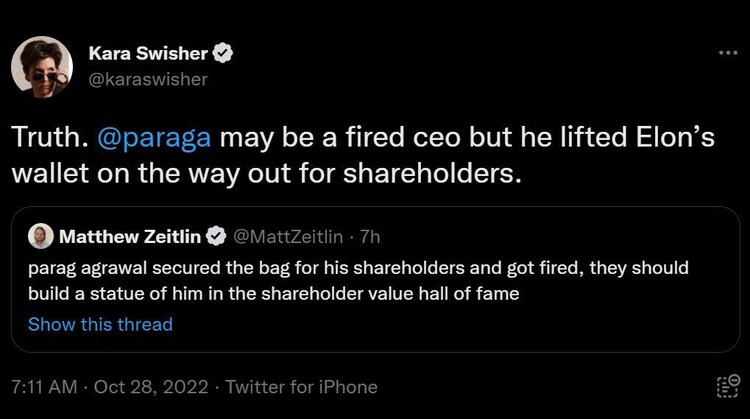Open the three-dot more options menu
This screenshot has height=419, width=750.
pos(727,52)
